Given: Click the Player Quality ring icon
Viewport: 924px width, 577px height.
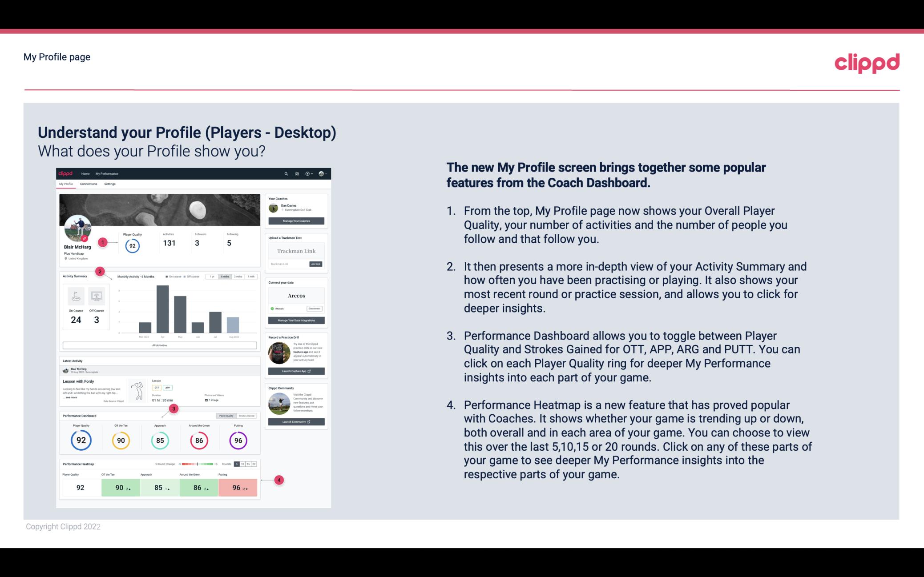Looking at the screenshot, I should click(81, 439).
